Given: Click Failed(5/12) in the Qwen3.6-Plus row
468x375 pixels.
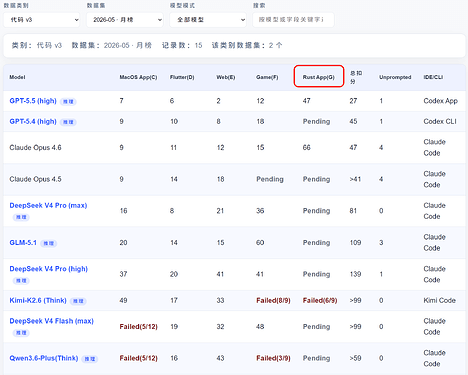Looking at the screenshot, I should point(139,358).
